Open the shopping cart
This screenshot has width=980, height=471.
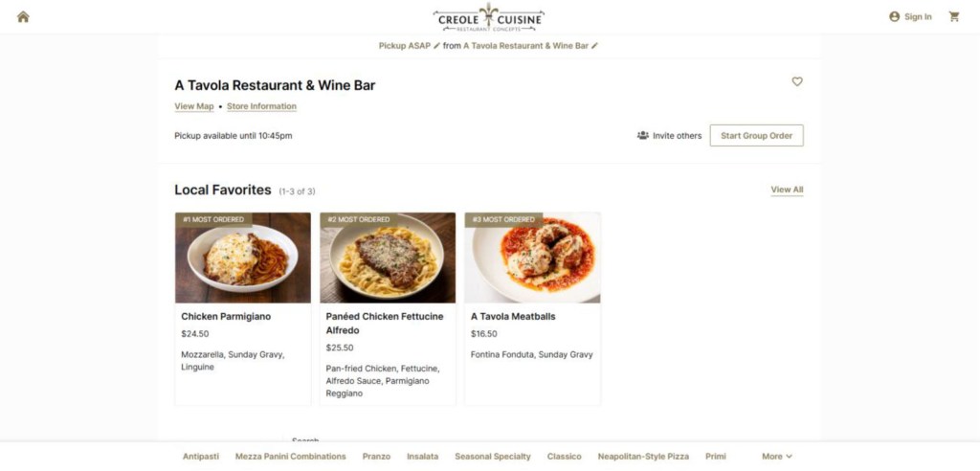[x=954, y=17]
